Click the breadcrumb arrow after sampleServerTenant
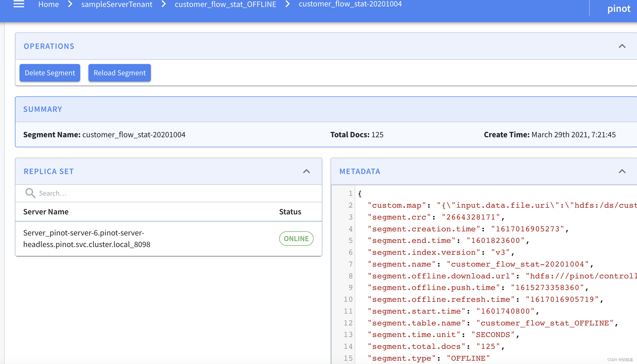The width and height of the screenshot is (637, 364). [x=164, y=4]
